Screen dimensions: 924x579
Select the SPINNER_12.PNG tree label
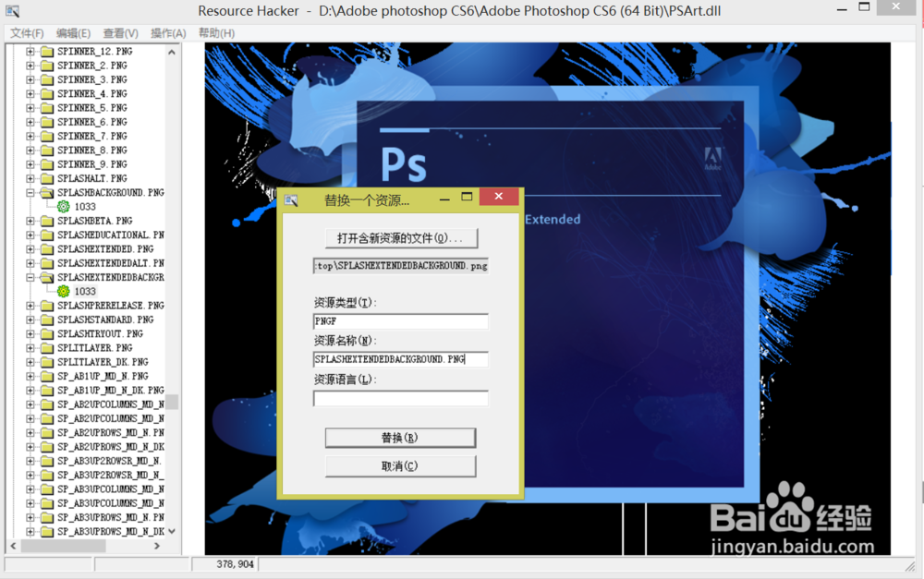click(x=95, y=51)
